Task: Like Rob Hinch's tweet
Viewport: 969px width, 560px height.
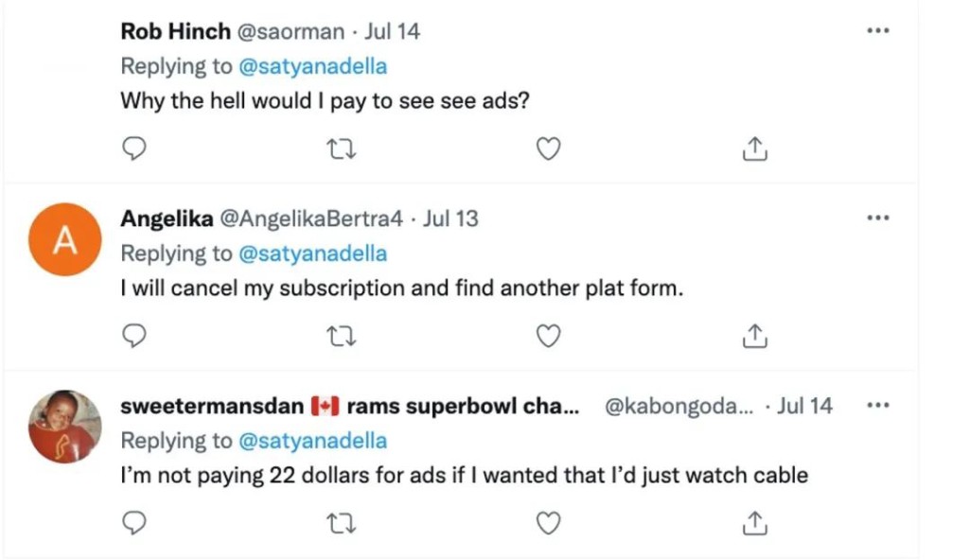Action: [548, 149]
